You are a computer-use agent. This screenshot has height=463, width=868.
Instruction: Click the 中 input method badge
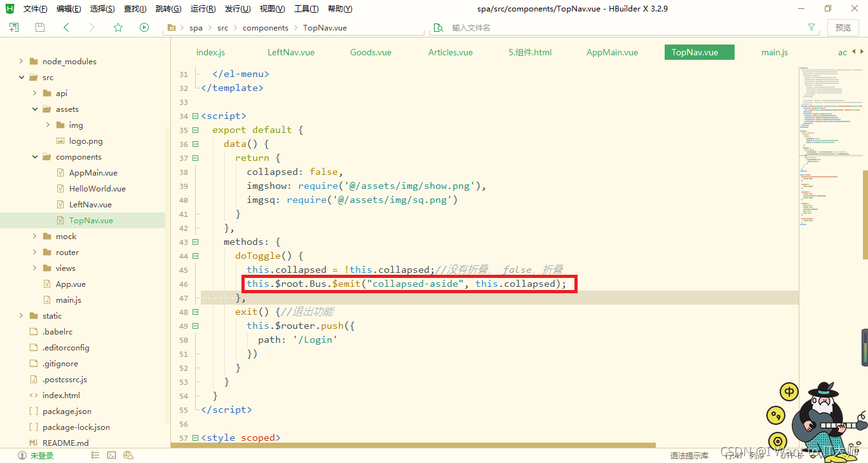coord(789,391)
